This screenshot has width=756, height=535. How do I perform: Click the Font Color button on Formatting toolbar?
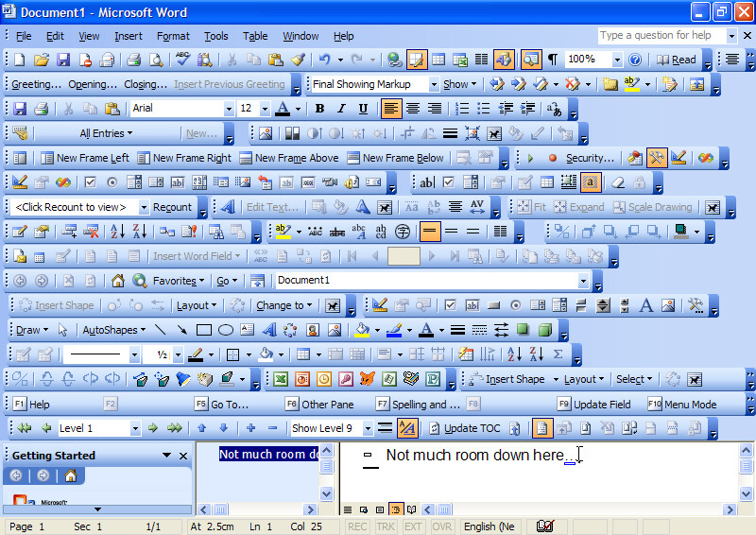[x=283, y=109]
